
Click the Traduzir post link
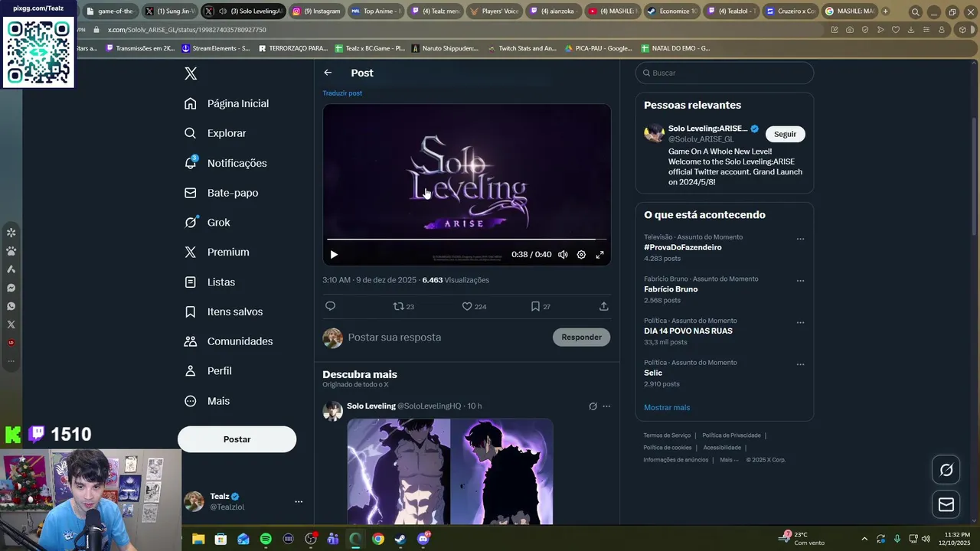(342, 93)
